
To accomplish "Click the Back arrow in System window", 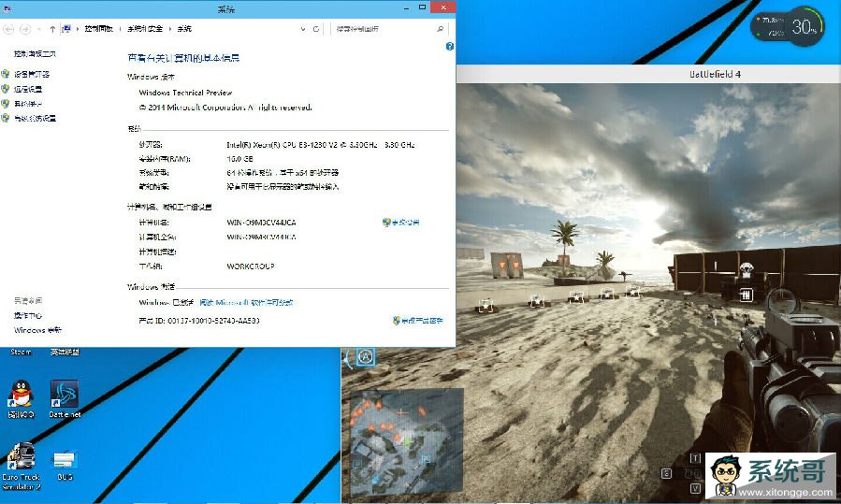I will tap(9, 29).
